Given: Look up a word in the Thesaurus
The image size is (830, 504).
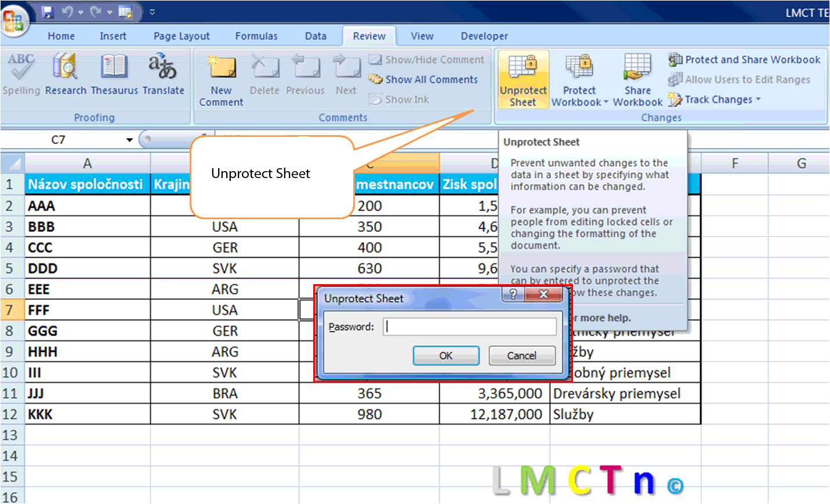Looking at the screenshot, I should pyautogui.click(x=114, y=74).
